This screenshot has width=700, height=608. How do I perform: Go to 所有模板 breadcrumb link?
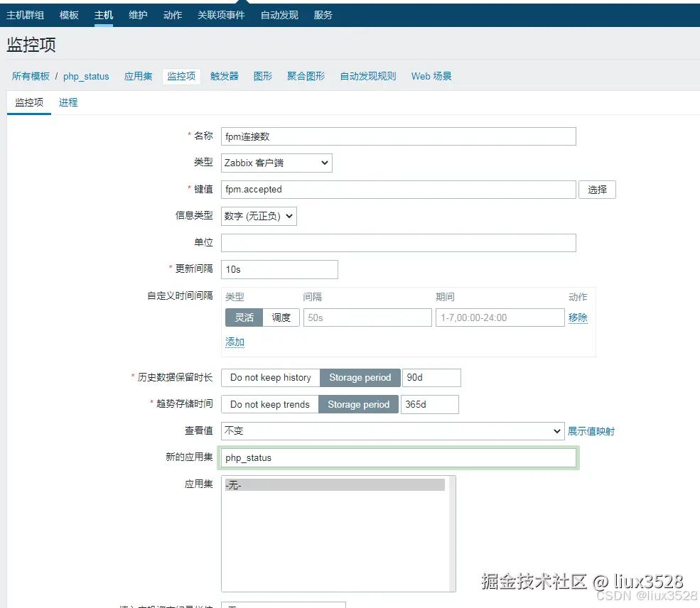(x=31, y=76)
